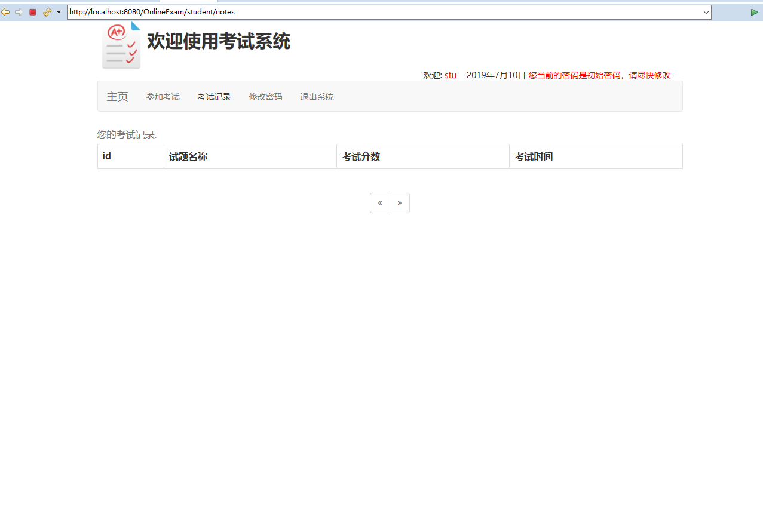The height and width of the screenshot is (532, 763).
Task: Open the 修改密码 password change page
Action: (x=265, y=96)
